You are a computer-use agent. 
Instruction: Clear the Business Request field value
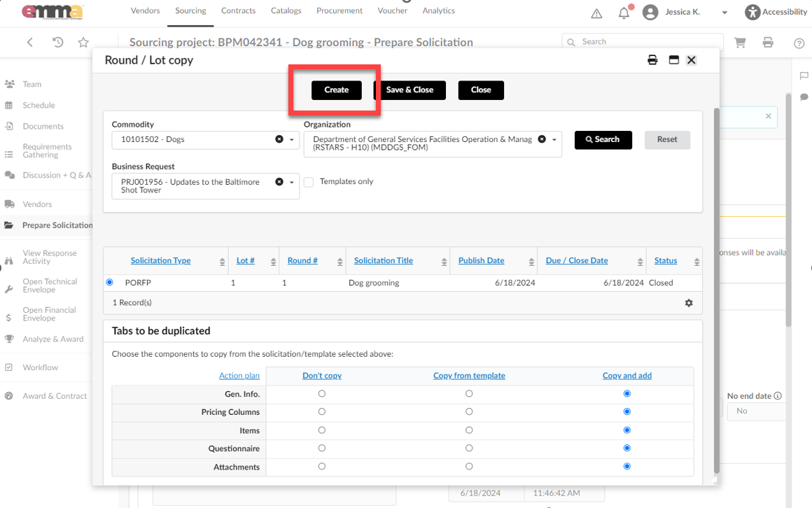pos(279,182)
